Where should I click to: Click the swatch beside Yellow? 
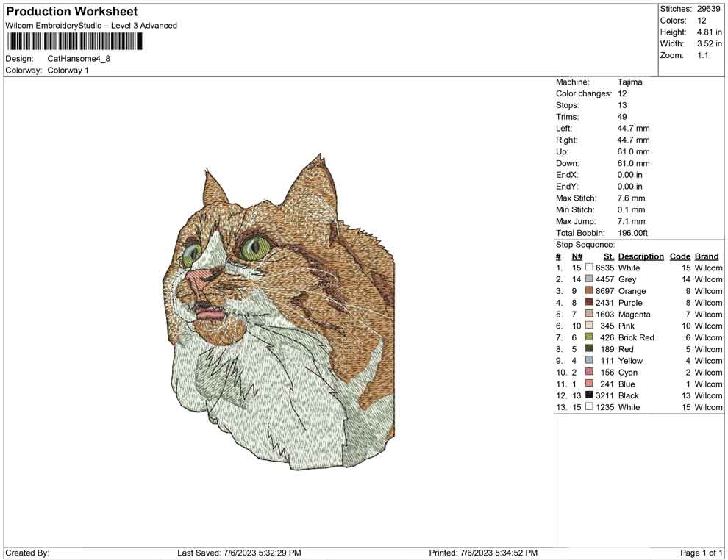[x=589, y=360]
